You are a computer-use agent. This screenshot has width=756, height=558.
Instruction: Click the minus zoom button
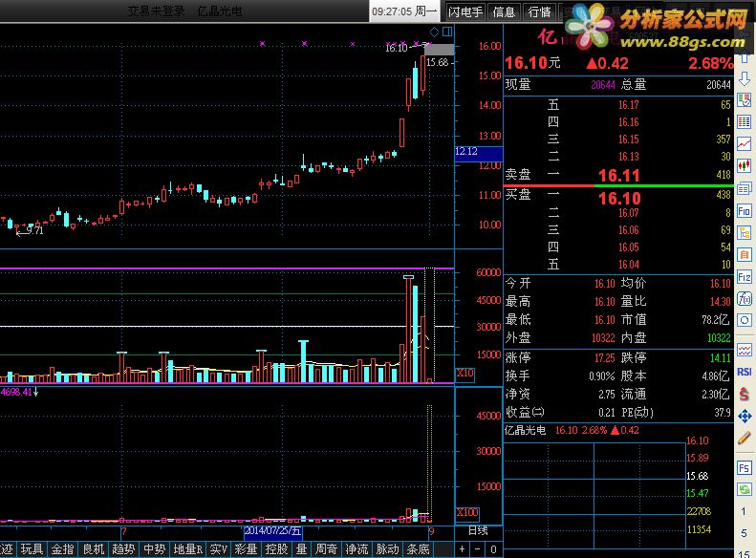click(x=477, y=548)
